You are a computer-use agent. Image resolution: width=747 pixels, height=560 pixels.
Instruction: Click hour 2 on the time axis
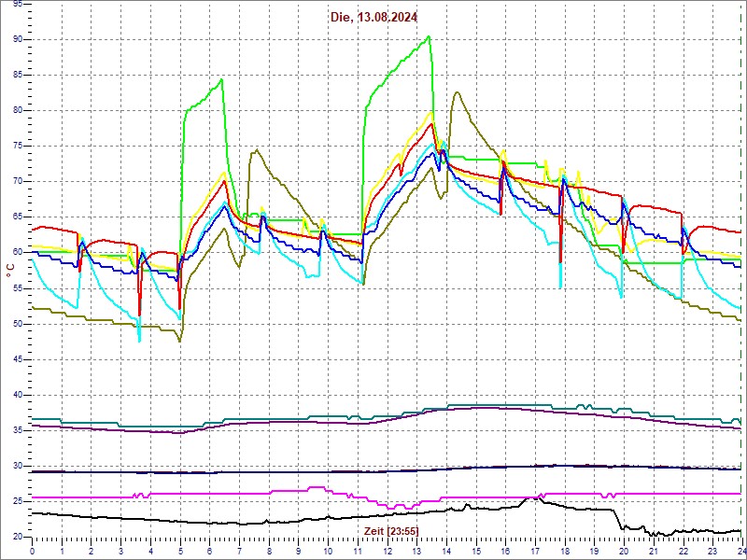click(x=92, y=551)
